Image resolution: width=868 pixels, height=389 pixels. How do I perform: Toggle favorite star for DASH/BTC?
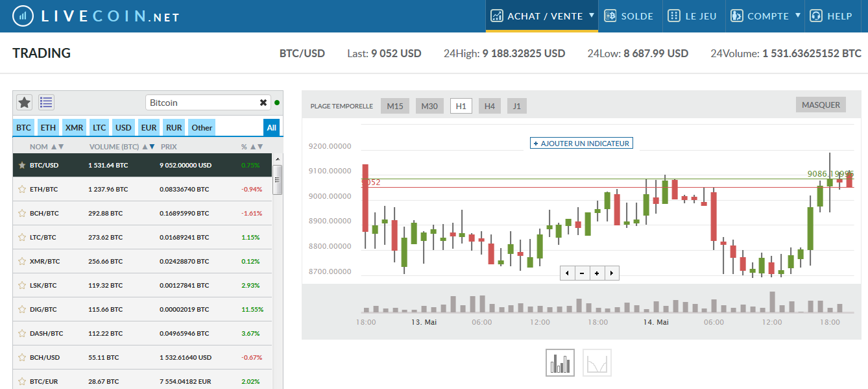pyautogui.click(x=21, y=333)
